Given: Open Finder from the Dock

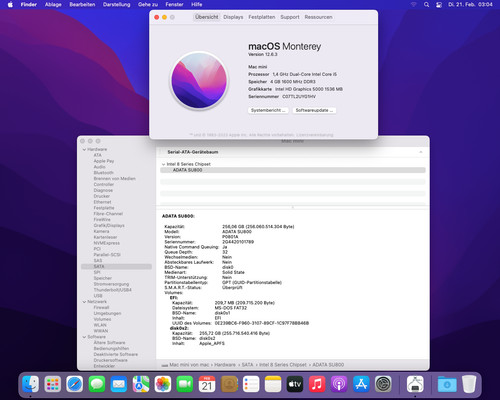Looking at the screenshot, I should (x=30, y=384).
